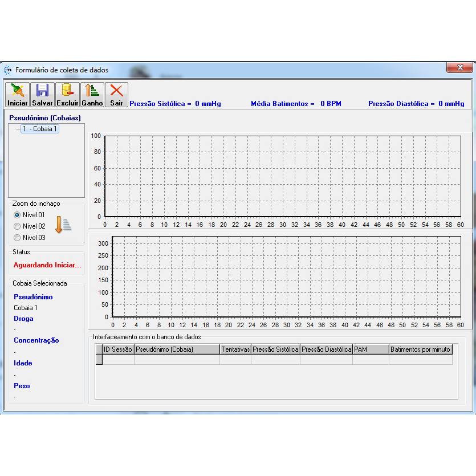The width and height of the screenshot is (476, 476).
Task: Click the app icon in title bar
Action: point(8,70)
